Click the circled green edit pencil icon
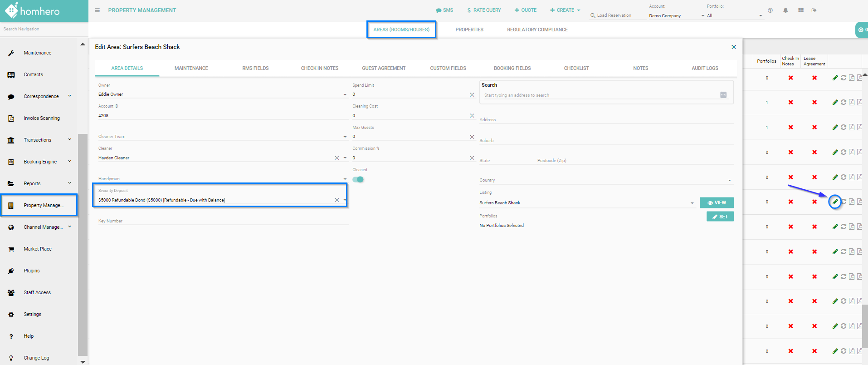The width and height of the screenshot is (868, 365). 835,202
